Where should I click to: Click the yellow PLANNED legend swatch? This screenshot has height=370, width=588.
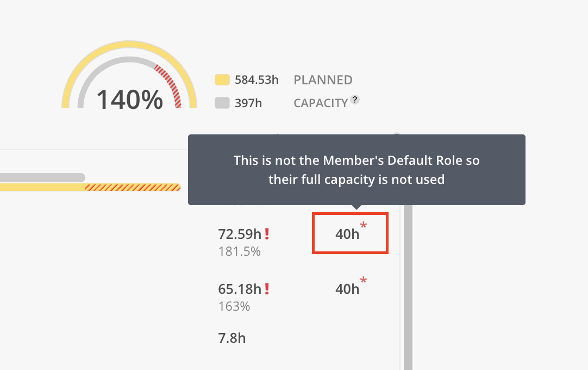click(x=222, y=80)
